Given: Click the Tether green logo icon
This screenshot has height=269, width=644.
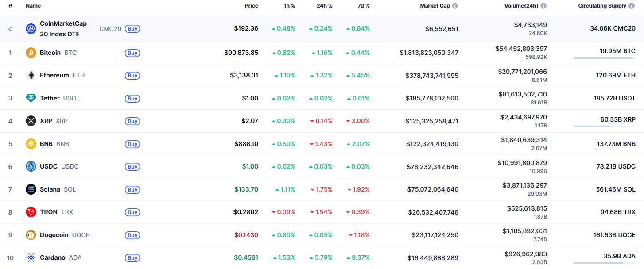Looking at the screenshot, I should click(x=31, y=98).
